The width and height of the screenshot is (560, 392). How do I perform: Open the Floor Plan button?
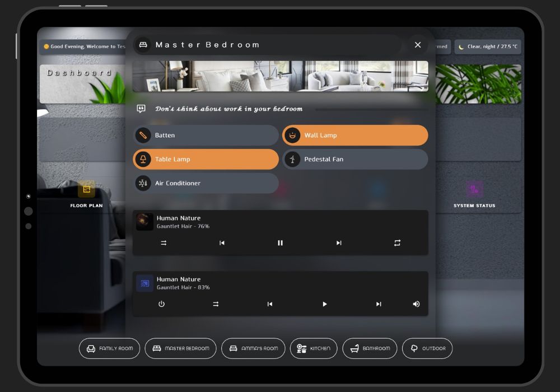[86, 194]
